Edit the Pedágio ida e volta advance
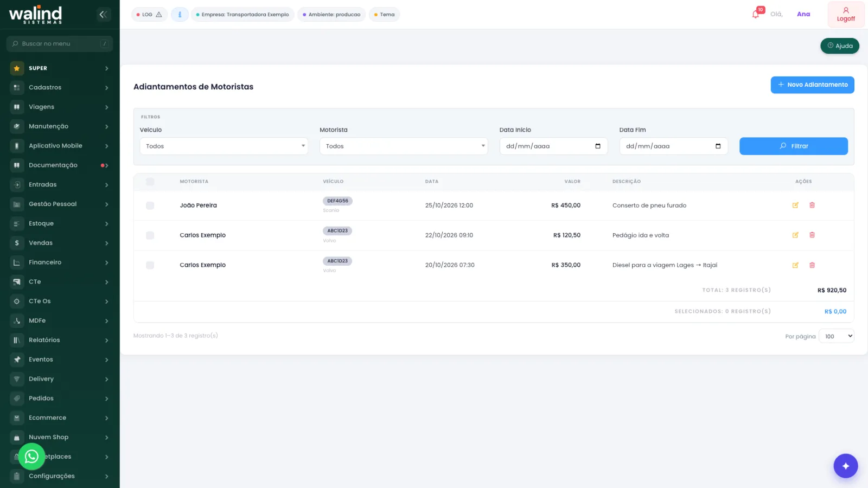Image resolution: width=868 pixels, height=488 pixels. click(x=795, y=235)
